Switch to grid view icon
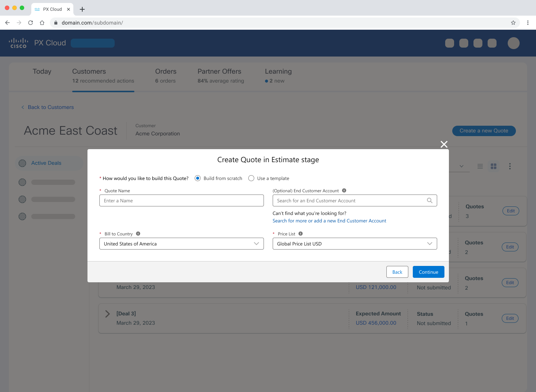Screen dimensions: 536x392 coord(494,166)
